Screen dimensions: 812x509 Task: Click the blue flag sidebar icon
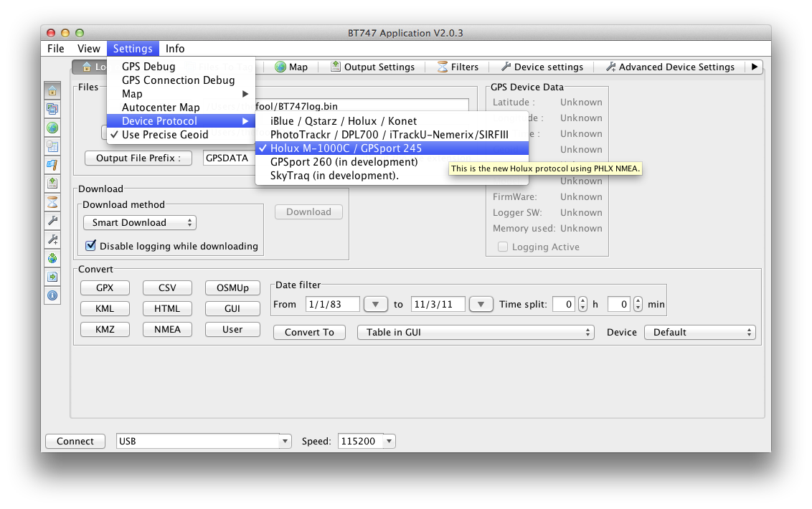point(52,165)
